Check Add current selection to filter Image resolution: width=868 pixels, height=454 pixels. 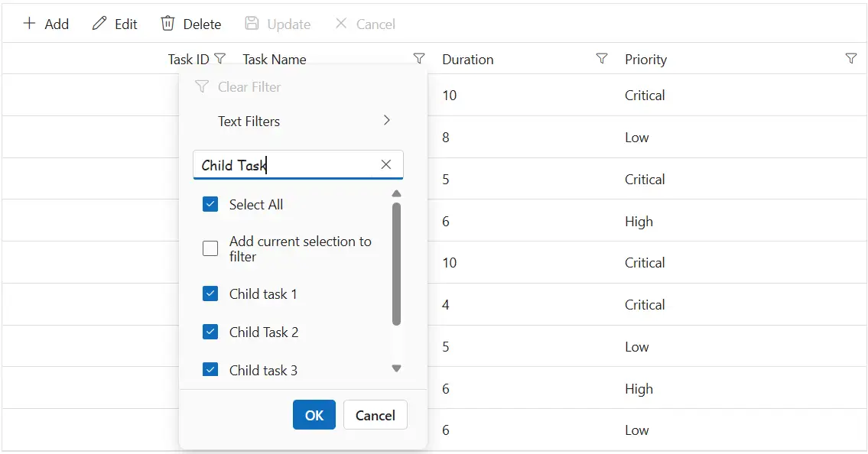click(x=210, y=249)
